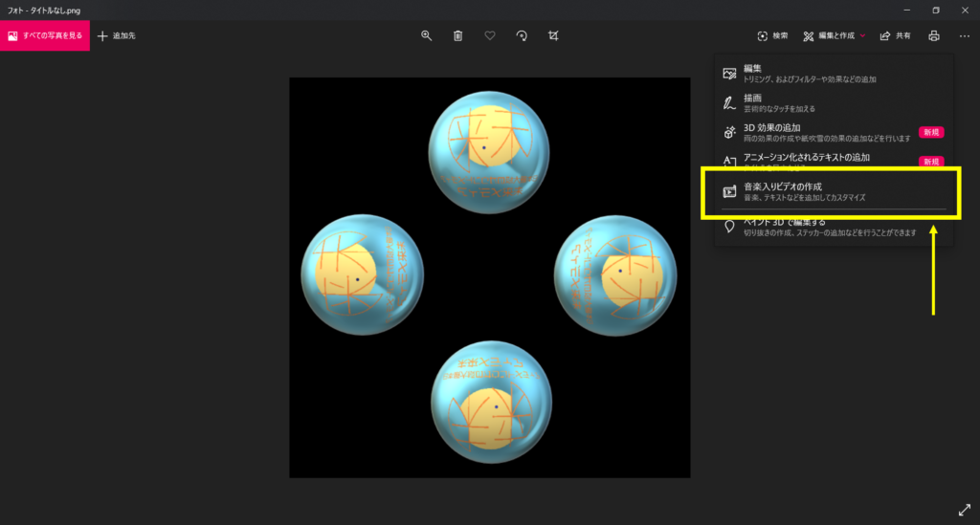Image resolution: width=980 pixels, height=525 pixels.
Task: Add photo to favorites heart icon
Action: pyautogui.click(x=490, y=35)
